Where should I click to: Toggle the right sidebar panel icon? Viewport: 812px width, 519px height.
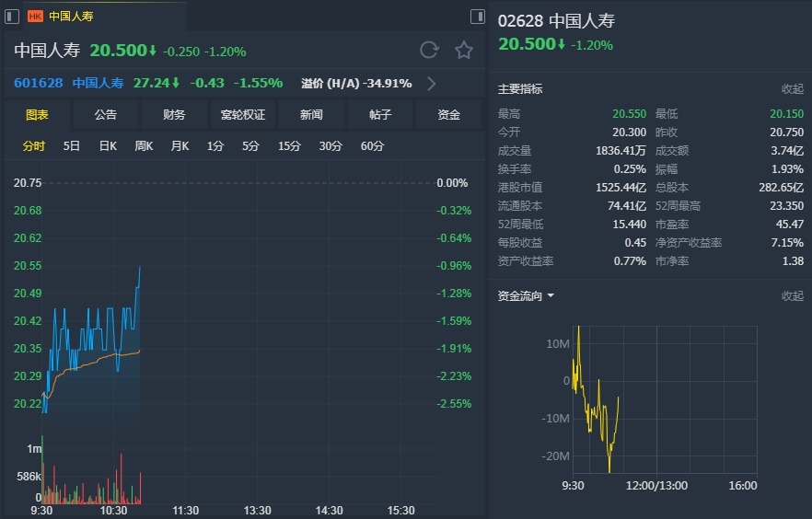[x=477, y=16]
